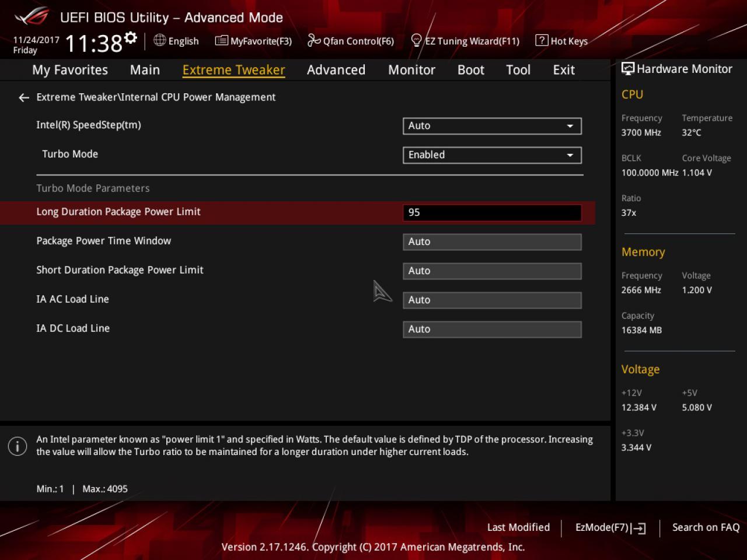Click Search on FAQ
This screenshot has width=747, height=560.
point(706,527)
